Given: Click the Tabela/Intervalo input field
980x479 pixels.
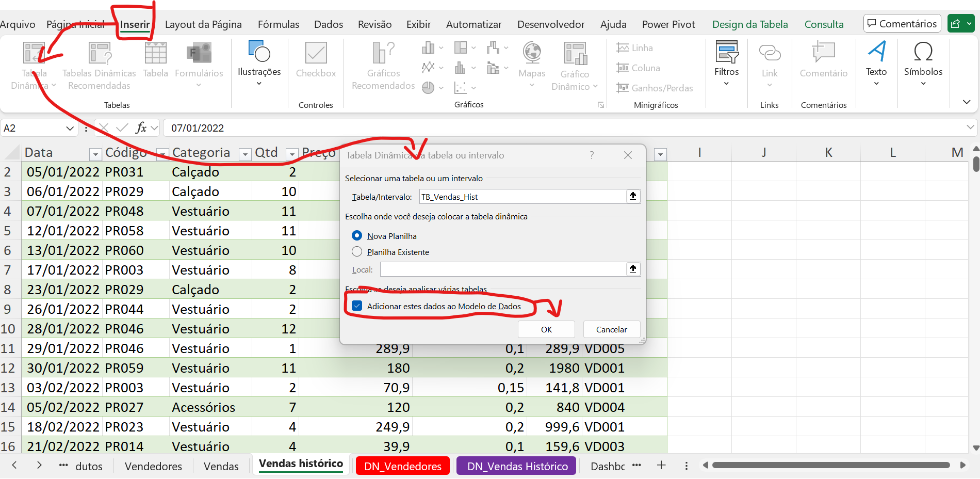Looking at the screenshot, I should [x=521, y=197].
